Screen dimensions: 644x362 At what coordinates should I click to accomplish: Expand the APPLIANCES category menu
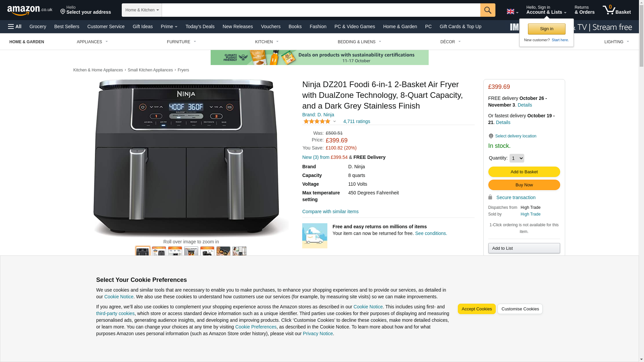92,42
